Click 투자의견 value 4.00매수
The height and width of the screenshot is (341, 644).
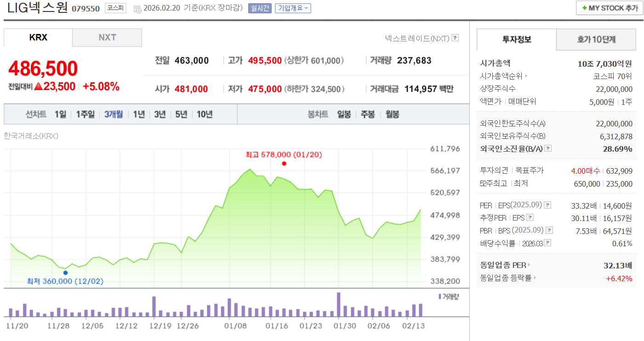[x=585, y=171]
